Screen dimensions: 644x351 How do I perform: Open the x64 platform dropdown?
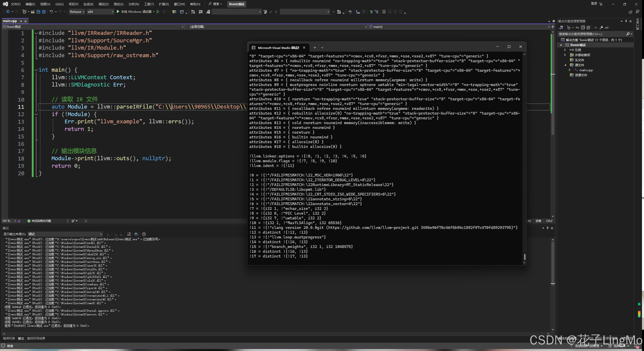tap(100, 12)
